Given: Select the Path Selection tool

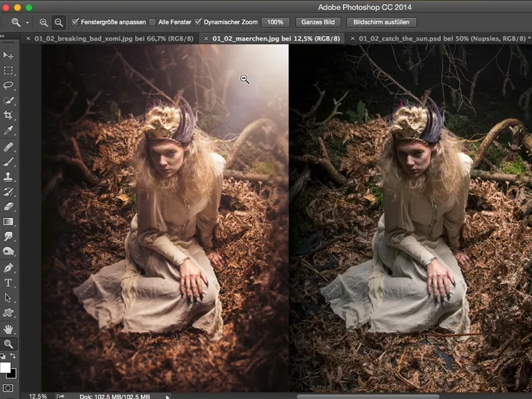Looking at the screenshot, I should coord(8,297).
